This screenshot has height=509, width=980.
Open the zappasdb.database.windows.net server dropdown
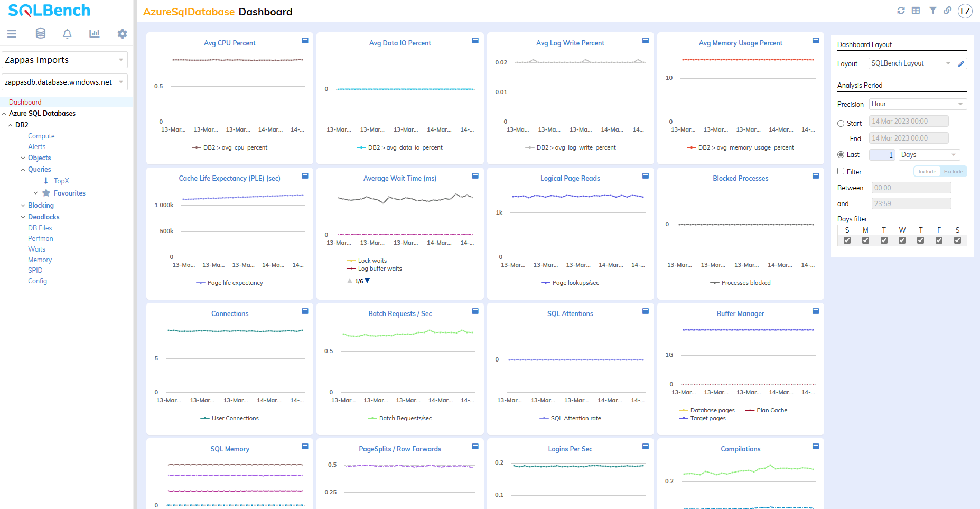click(x=65, y=82)
